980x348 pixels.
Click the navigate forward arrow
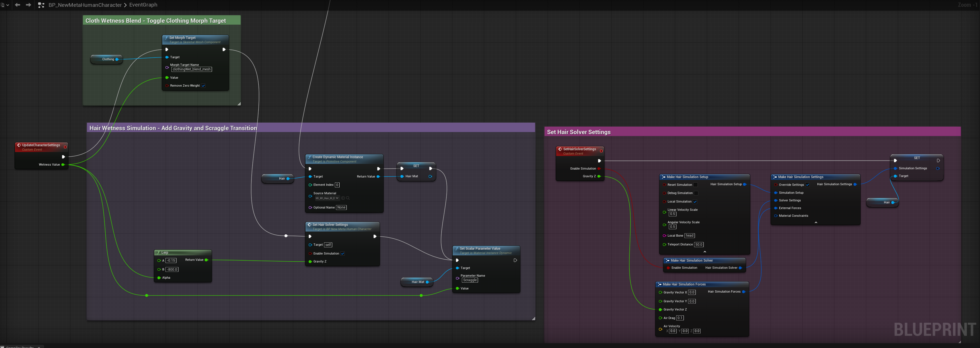(28, 5)
